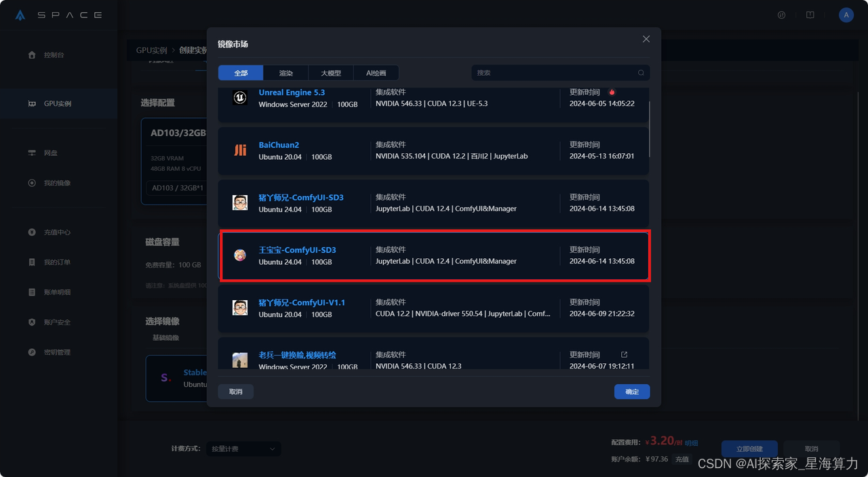Screen dimensions: 868x477
Task: Select the 控制台 menu item
Action: click(x=54, y=55)
